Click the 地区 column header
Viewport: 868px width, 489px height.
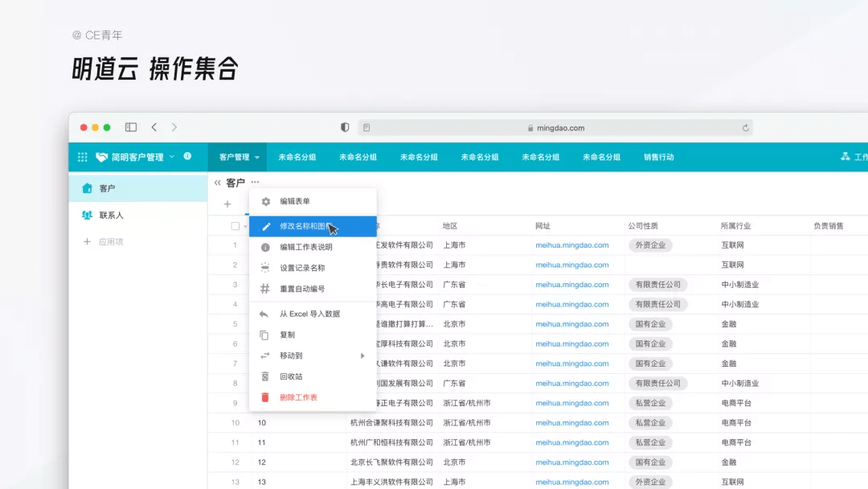coord(450,226)
